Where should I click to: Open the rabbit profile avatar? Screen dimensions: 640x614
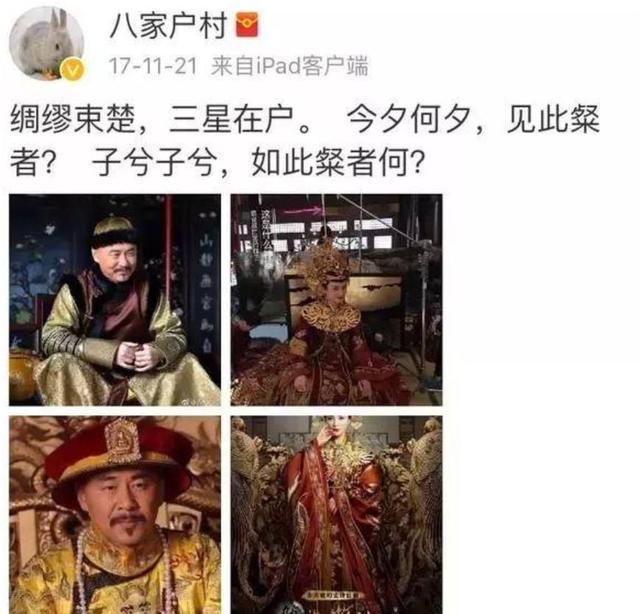coord(47,44)
